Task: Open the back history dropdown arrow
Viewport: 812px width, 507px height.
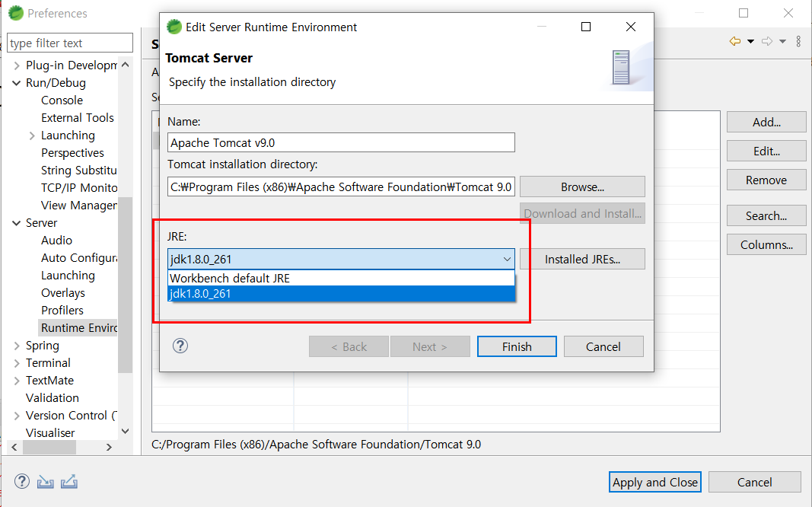Action: coord(750,41)
